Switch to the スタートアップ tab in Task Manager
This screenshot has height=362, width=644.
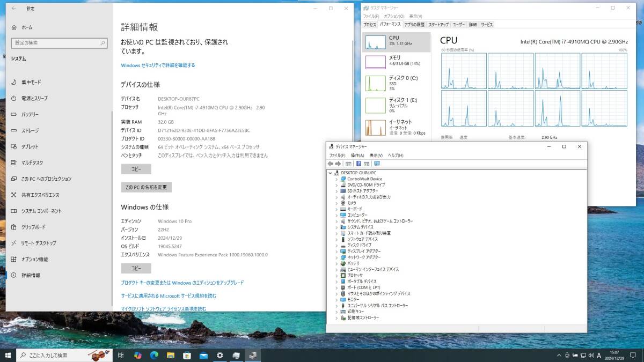[438, 25]
